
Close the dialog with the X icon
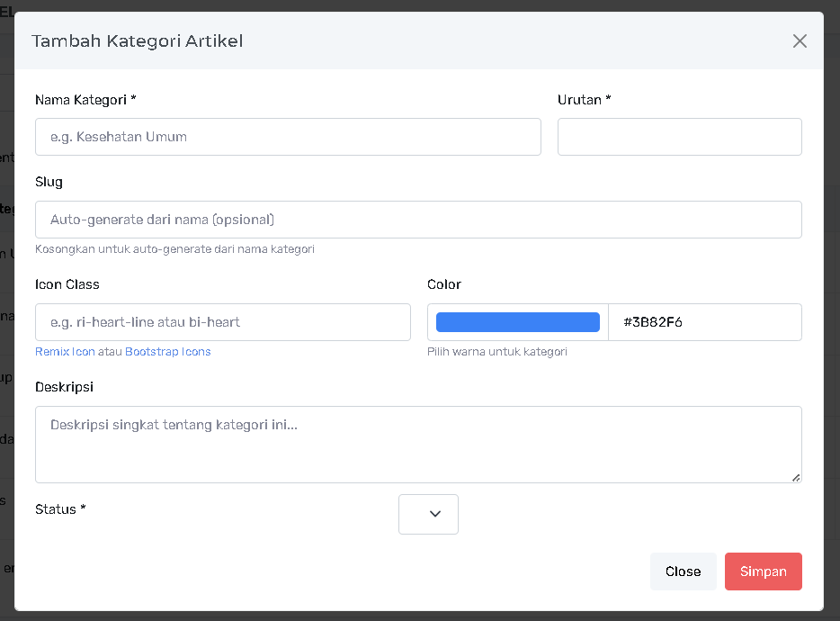[x=800, y=41]
